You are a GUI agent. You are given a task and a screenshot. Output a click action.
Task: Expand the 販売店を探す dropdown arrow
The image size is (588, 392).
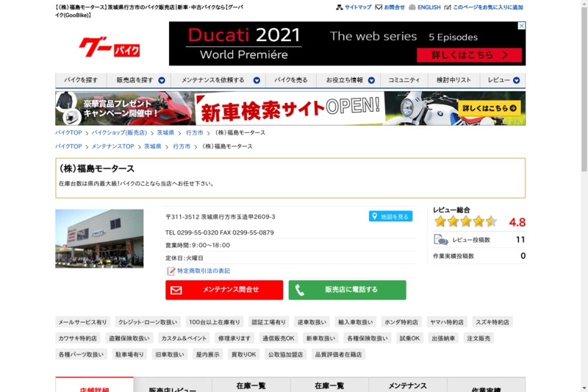tap(162, 80)
